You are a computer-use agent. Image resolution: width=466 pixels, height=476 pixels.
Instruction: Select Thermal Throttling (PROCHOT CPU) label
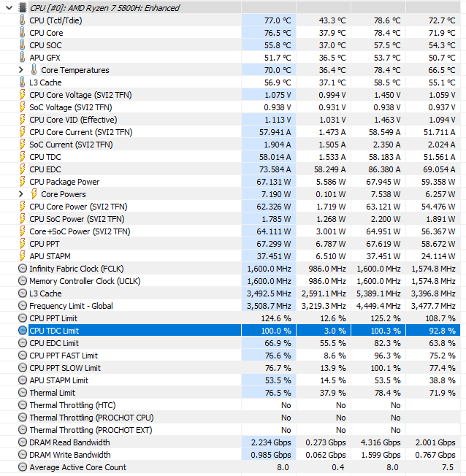(x=91, y=418)
